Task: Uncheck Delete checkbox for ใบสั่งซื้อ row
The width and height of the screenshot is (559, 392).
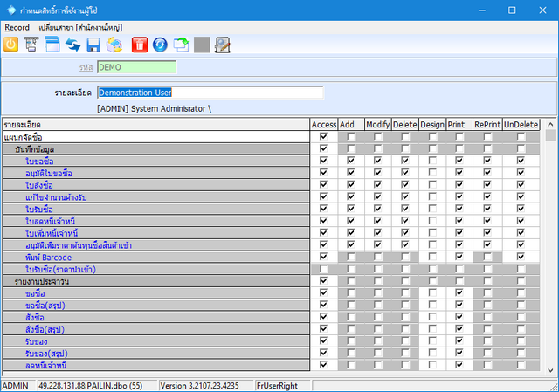Action: tap(405, 185)
